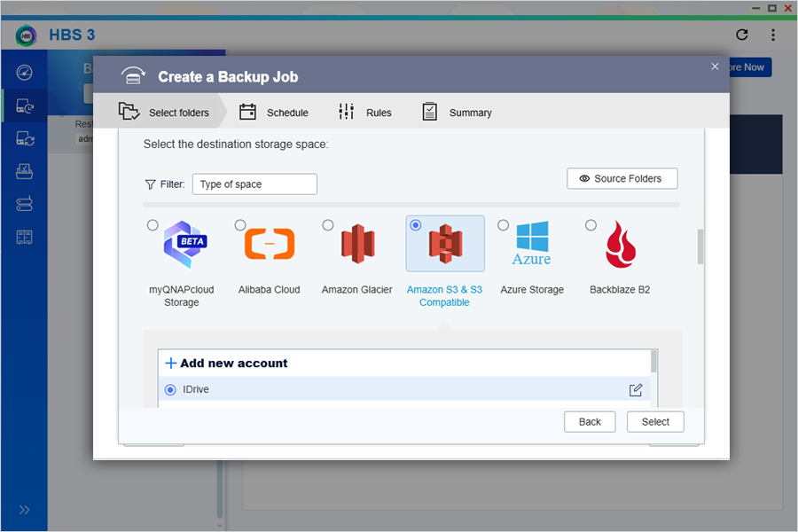Click the Alibaba Cloud label

pos(270,290)
